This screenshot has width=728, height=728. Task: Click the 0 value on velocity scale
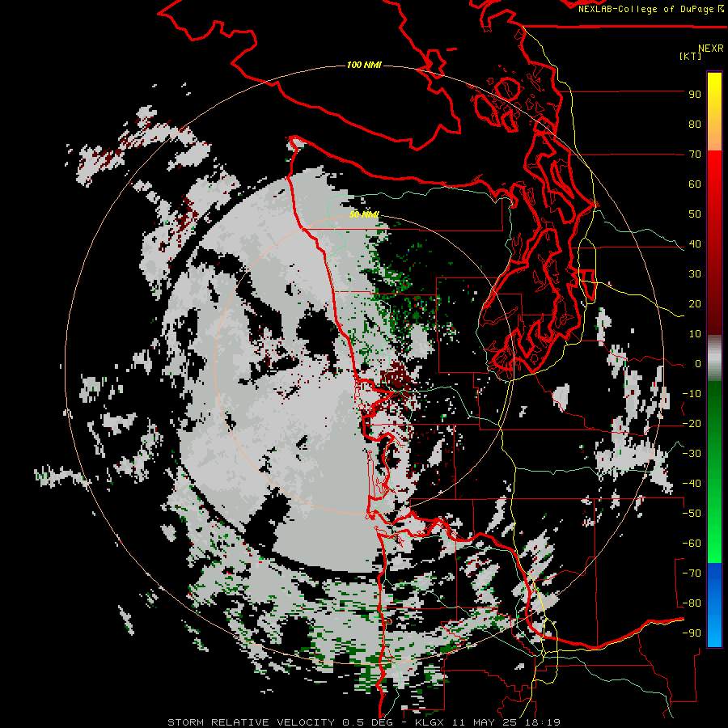point(698,364)
